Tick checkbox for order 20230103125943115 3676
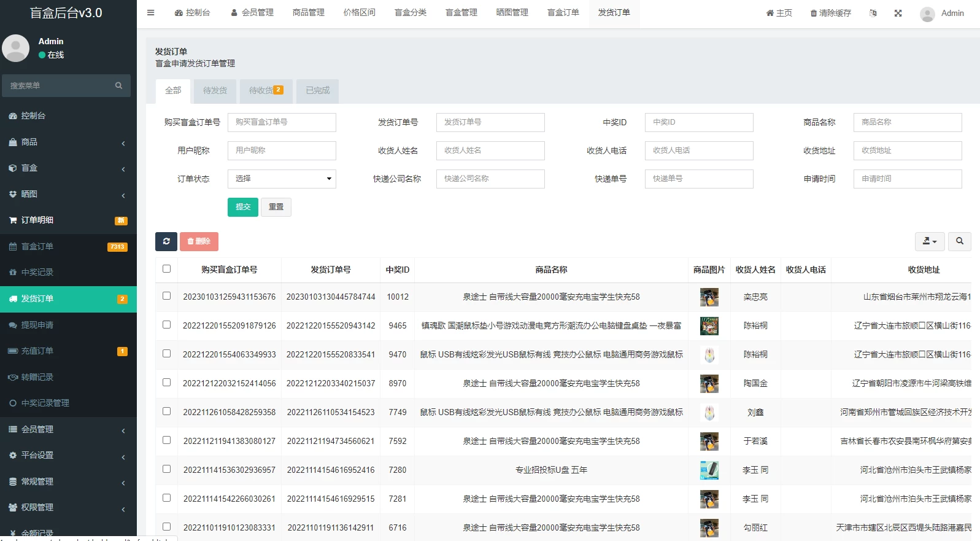 click(x=166, y=296)
